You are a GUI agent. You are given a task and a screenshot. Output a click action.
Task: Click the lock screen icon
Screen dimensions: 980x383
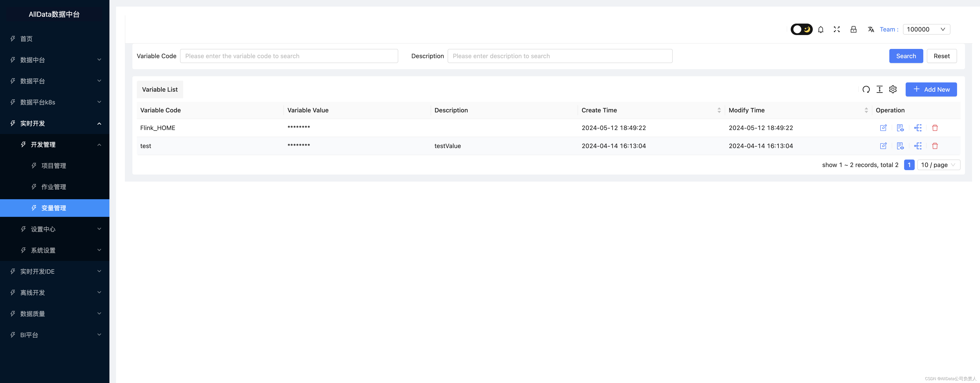853,29
